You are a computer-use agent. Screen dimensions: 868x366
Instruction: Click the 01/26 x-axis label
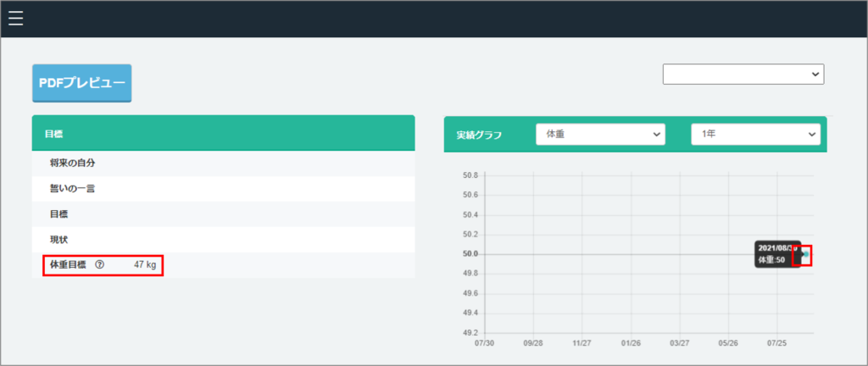click(630, 345)
